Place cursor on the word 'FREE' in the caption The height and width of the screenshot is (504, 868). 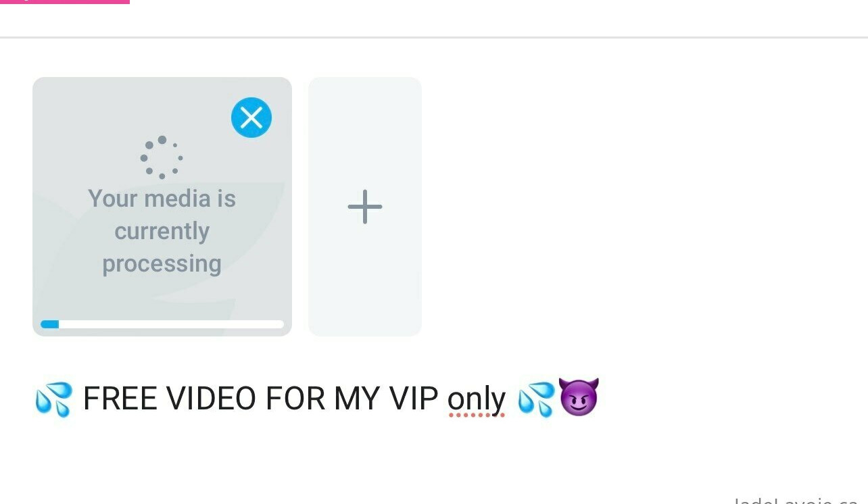120,399
